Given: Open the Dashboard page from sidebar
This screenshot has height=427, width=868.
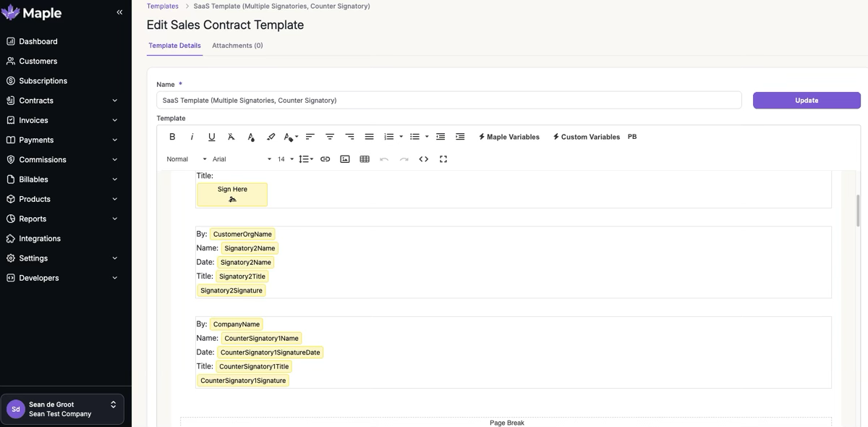Looking at the screenshot, I should (38, 41).
